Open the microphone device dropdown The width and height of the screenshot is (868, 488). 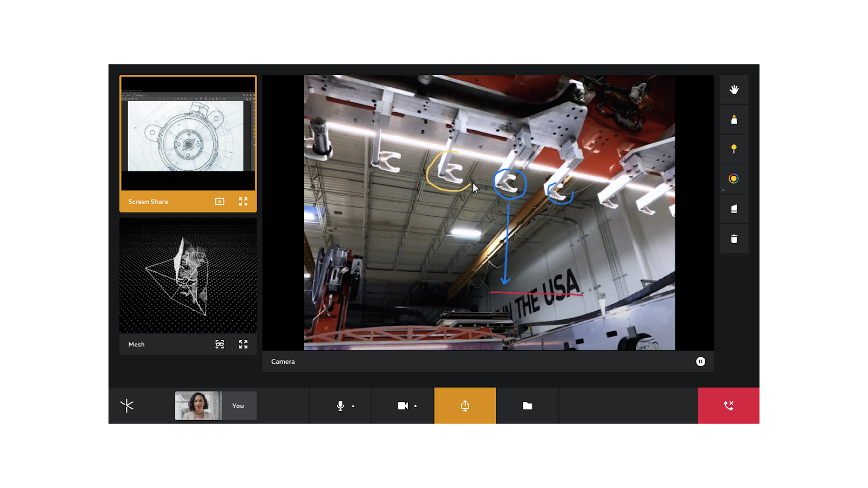coord(353,406)
